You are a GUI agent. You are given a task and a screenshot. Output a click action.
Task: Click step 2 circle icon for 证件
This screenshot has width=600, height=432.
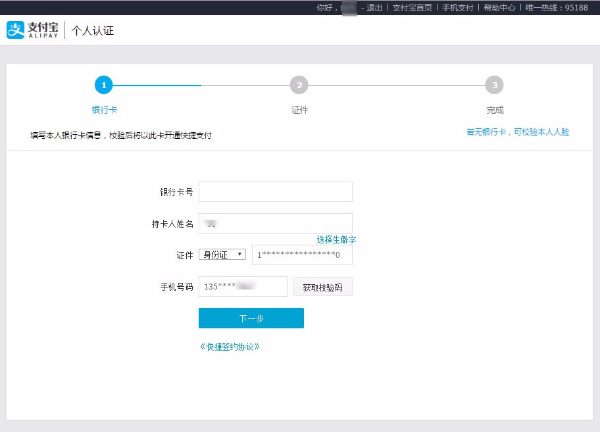click(299, 86)
